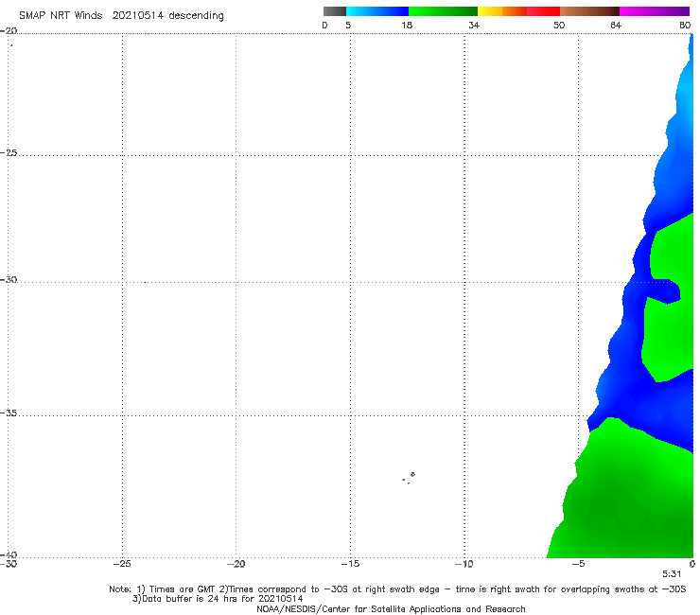Click the color bar label 50
Image resolution: width=700 pixels, height=615 pixels.
click(x=559, y=26)
